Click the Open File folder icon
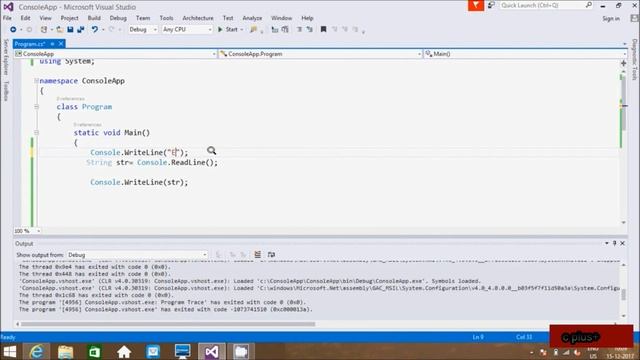This screenshot has width=640, height=360. 60,29
